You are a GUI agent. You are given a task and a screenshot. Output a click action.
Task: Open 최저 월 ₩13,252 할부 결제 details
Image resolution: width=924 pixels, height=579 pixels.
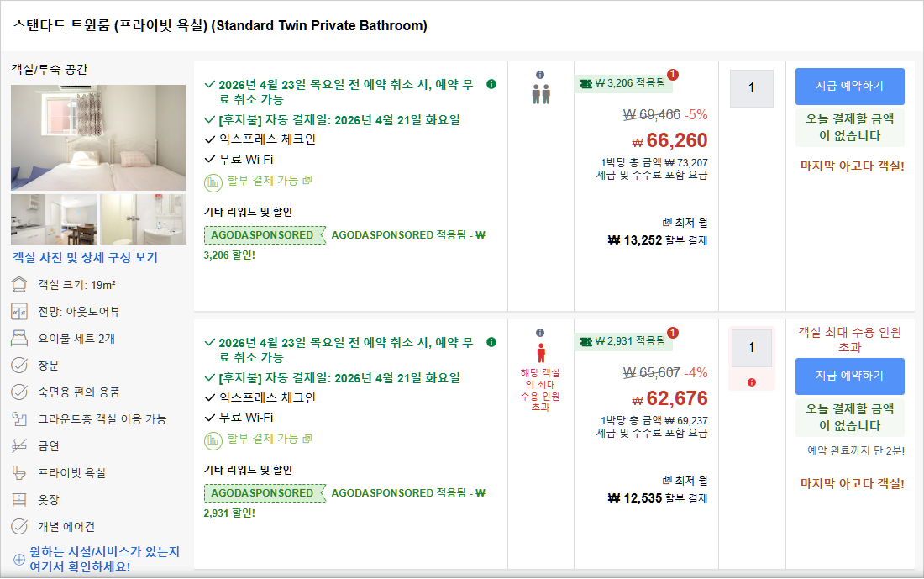pyautogui.click(x=658, y=240)
